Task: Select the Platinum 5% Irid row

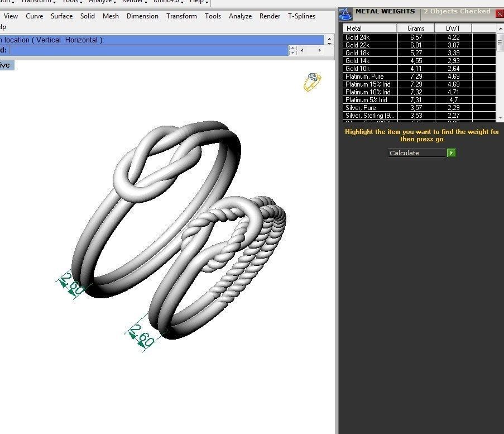Action: (420, 100)
